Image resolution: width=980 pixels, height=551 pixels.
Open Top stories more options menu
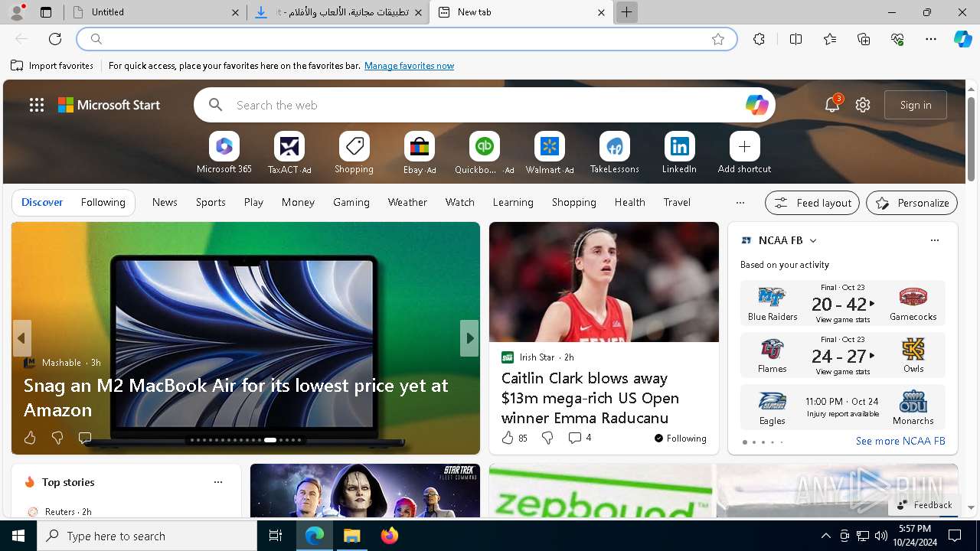pos(218,482)
